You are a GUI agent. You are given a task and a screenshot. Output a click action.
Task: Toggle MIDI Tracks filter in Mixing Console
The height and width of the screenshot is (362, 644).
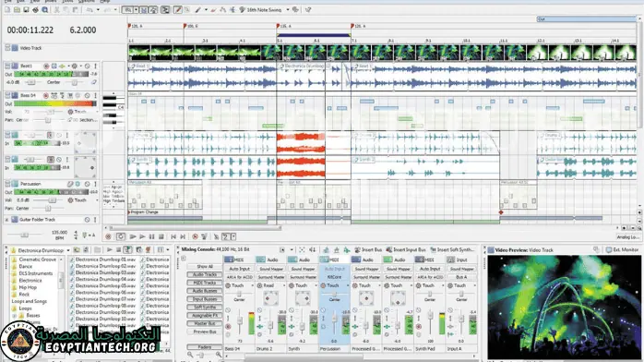[205, 283]
